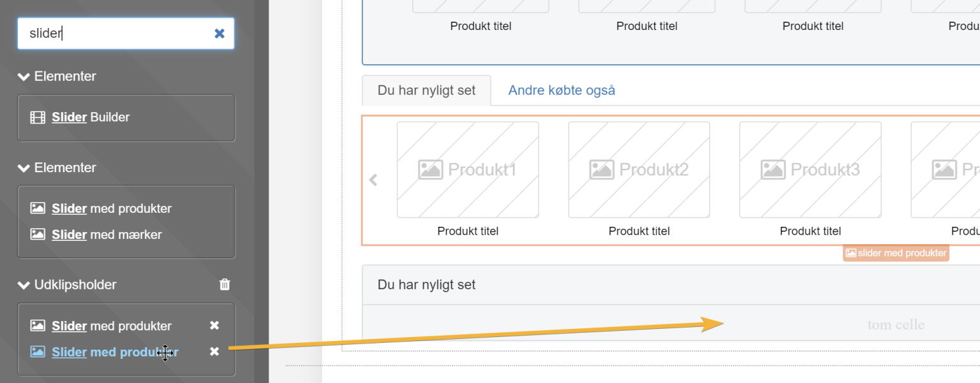Collapse the Udklipsholder section
The width and height of the screenshot is (980, 383).
[x=24, y=285]
